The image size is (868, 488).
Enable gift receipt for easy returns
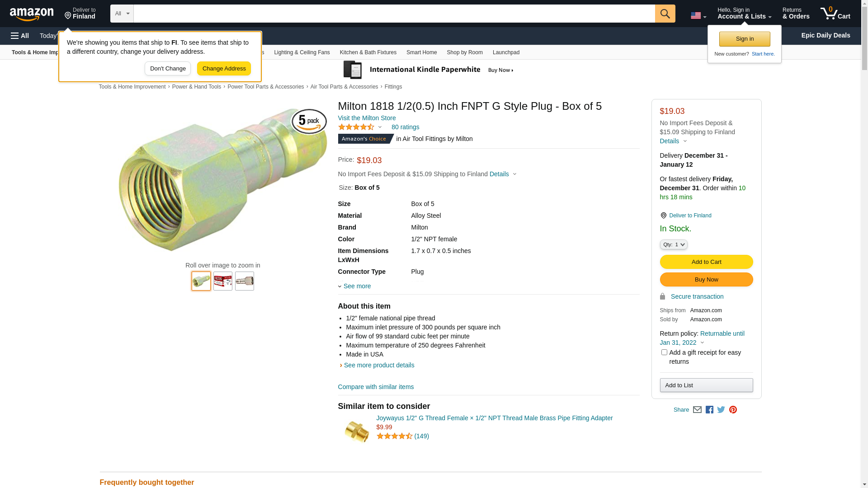pos(664,352)
